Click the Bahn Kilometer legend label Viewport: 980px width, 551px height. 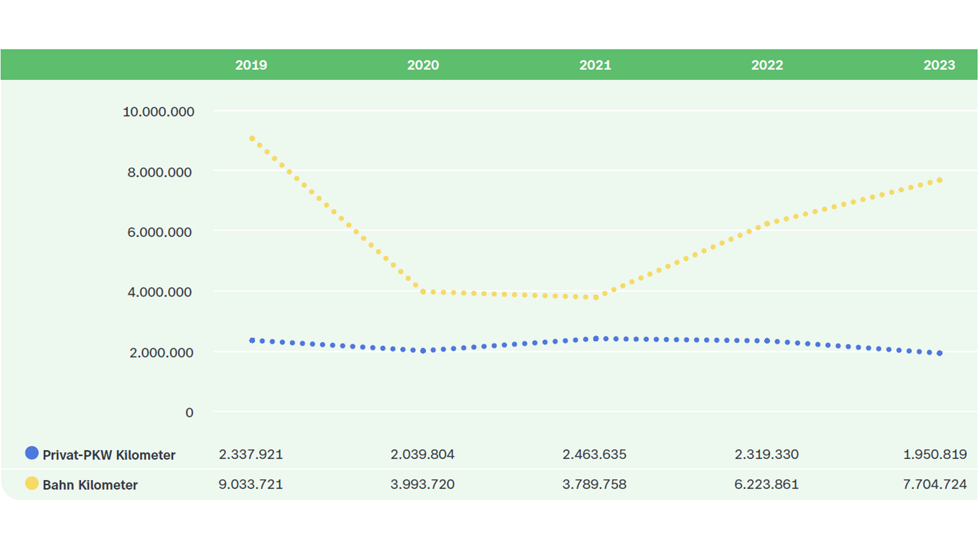(90, 485)
